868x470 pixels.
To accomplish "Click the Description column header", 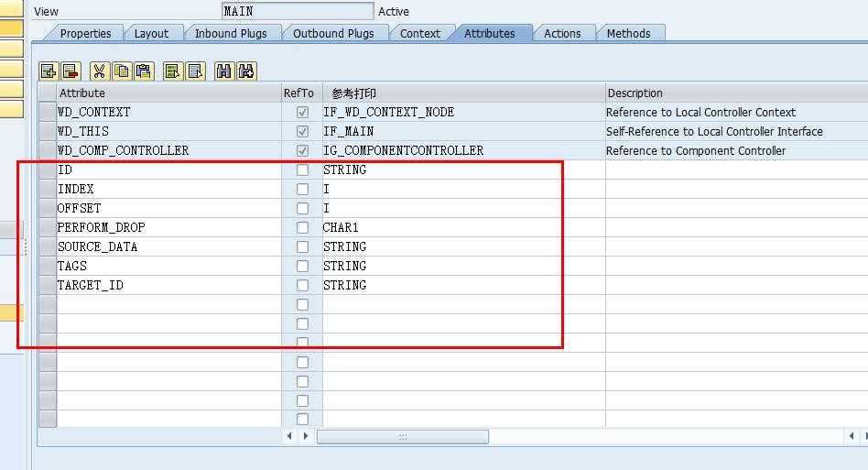I will coord(736,93).
